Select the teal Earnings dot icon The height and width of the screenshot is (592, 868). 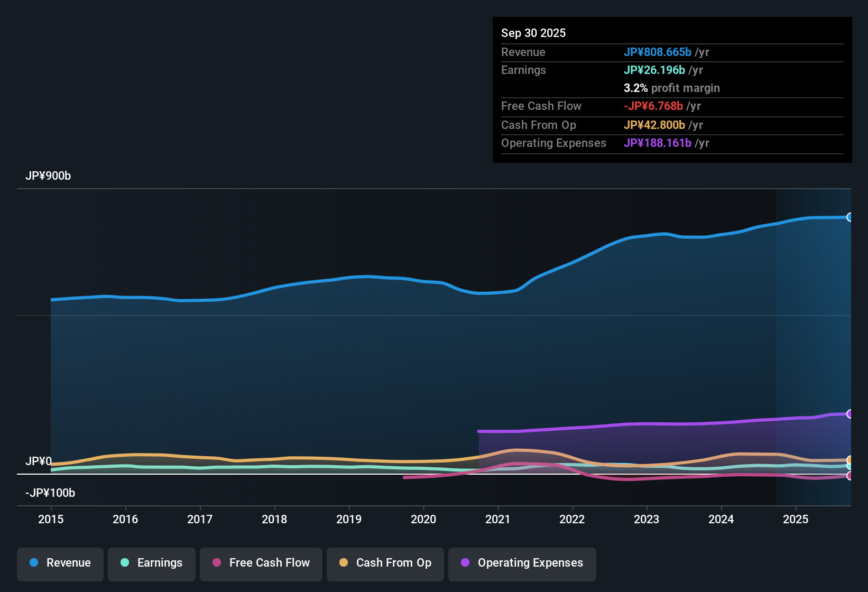coord(125,563)
